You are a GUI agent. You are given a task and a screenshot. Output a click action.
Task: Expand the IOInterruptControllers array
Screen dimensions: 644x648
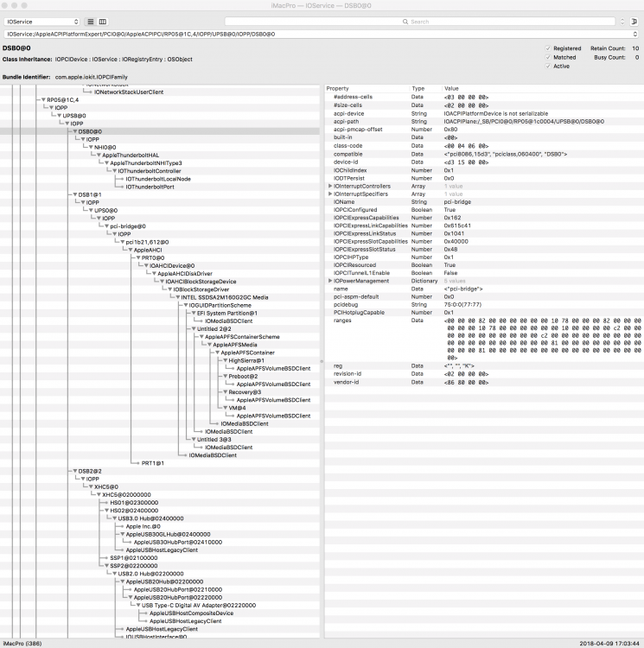[330, 186]
